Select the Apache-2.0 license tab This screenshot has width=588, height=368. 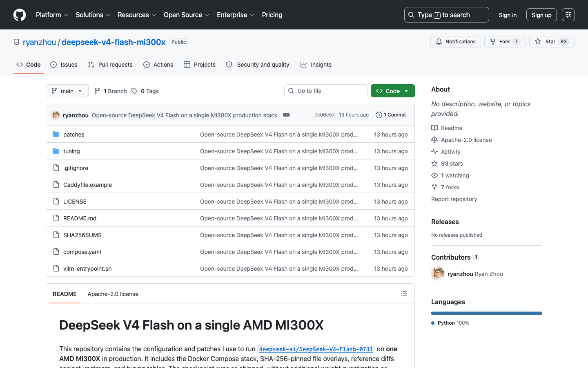(113, 294)
